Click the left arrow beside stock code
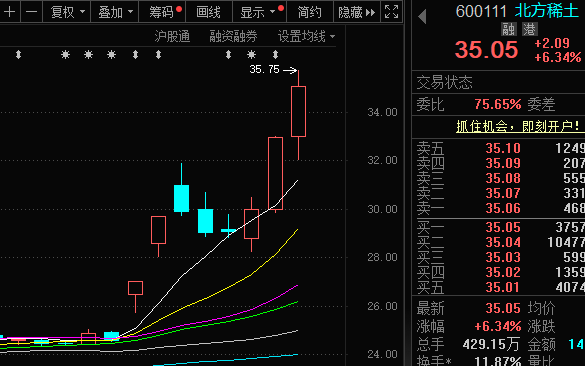This screenshot has height=366, width=585. point(422,17)
